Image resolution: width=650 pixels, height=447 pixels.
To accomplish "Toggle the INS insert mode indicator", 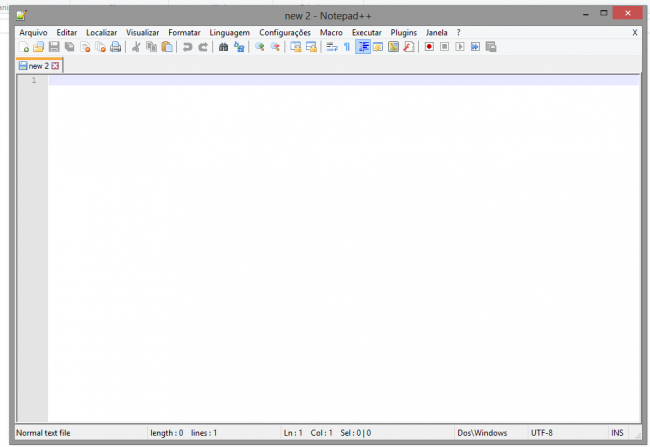I will click(x=617, y=433).
